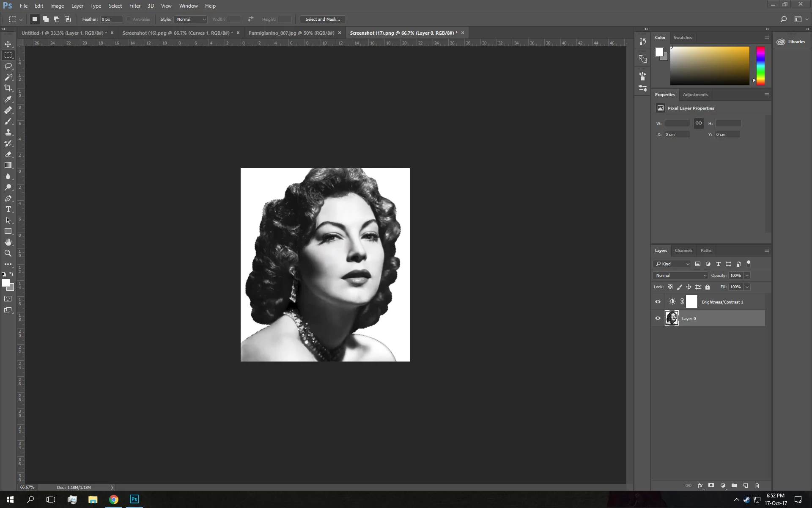
Task: Open the Filter menu
Action: [135, 6]
